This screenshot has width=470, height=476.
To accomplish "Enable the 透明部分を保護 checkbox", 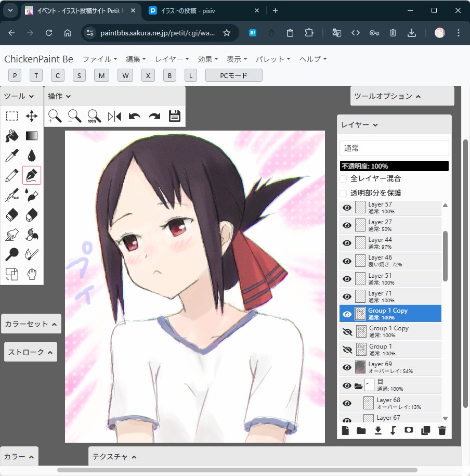I will (x=344, y=194).
